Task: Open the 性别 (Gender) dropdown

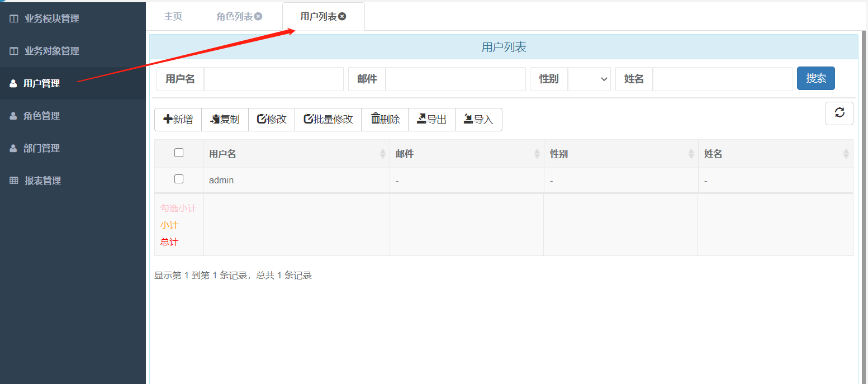Action: coord(589,79)
